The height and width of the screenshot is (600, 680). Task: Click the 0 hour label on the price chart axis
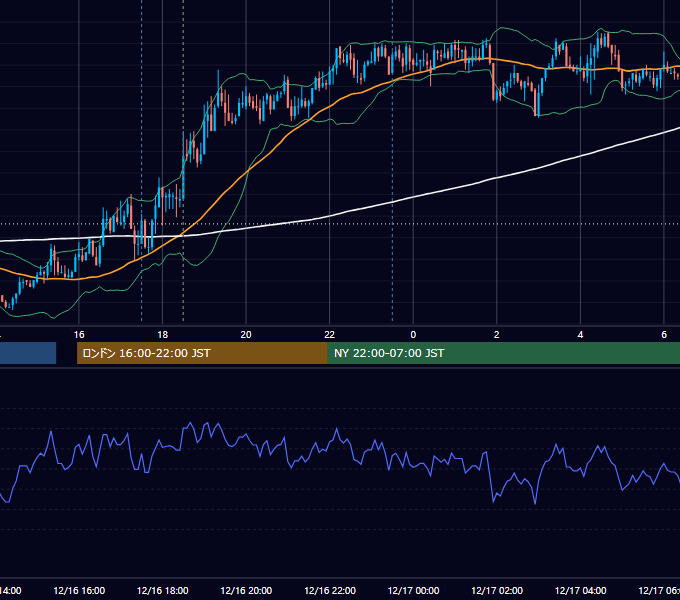[413, 335]
